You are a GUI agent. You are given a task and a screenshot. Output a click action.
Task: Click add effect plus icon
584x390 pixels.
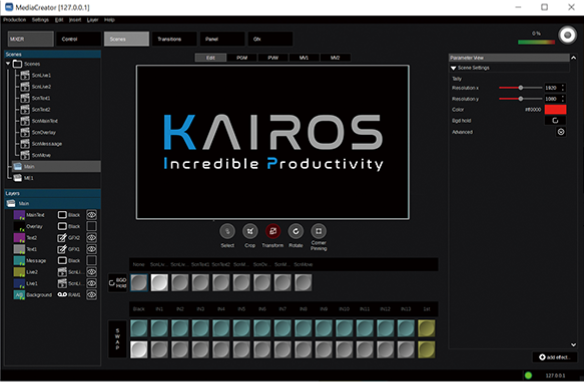click(542, 357)
